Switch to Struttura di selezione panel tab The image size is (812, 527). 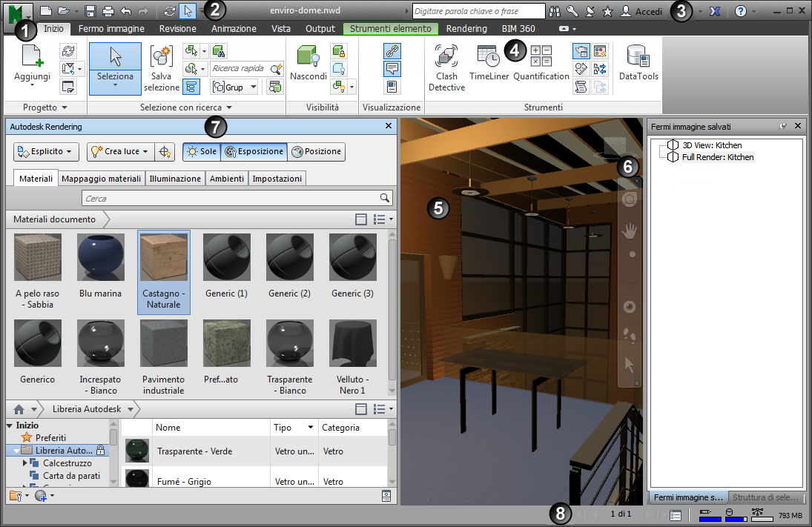coord(765,497)
